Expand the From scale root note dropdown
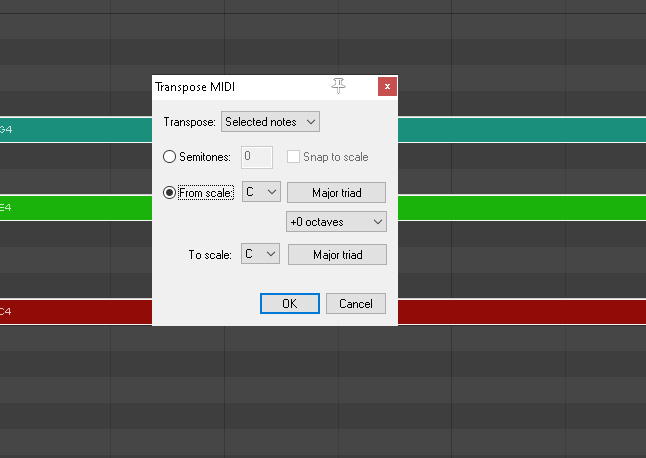The height and width of the screenshot is (458, 646). [x=261, y=192]
